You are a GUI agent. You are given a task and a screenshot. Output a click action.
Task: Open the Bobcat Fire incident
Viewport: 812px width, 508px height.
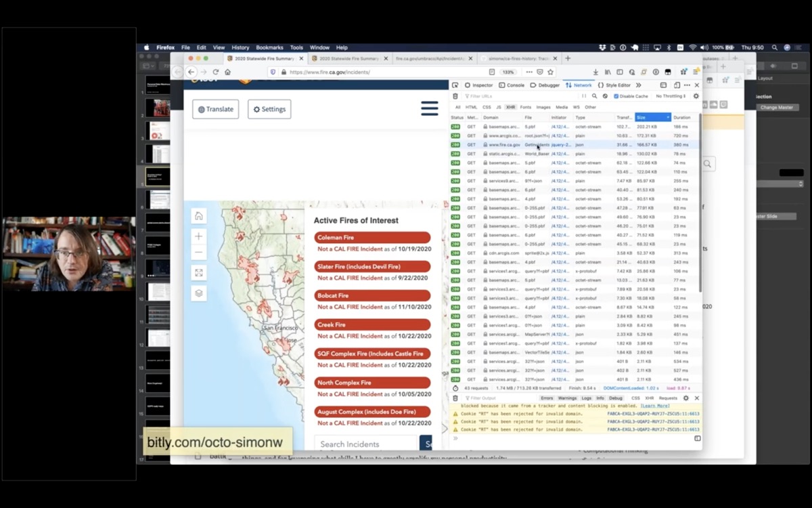[372, 296]
